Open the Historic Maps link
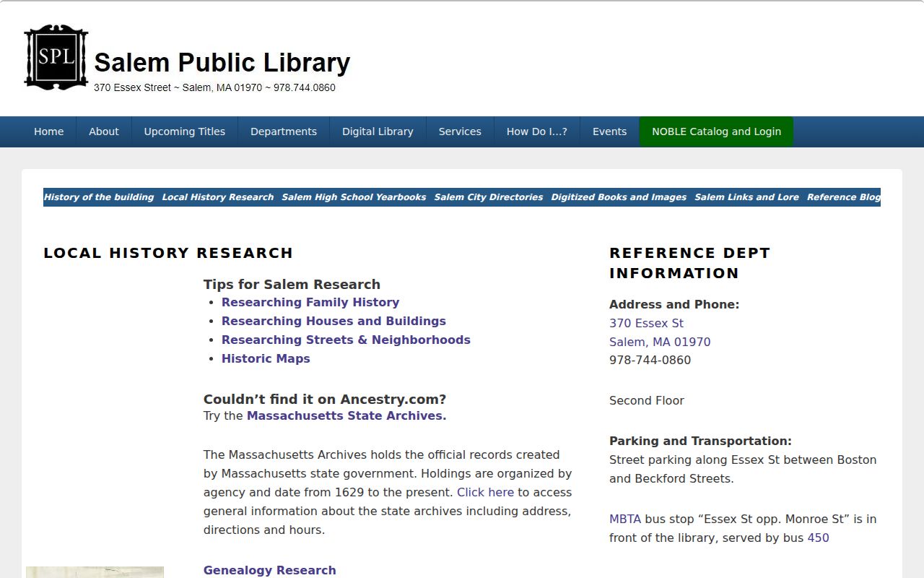 [x=266, y=358]
